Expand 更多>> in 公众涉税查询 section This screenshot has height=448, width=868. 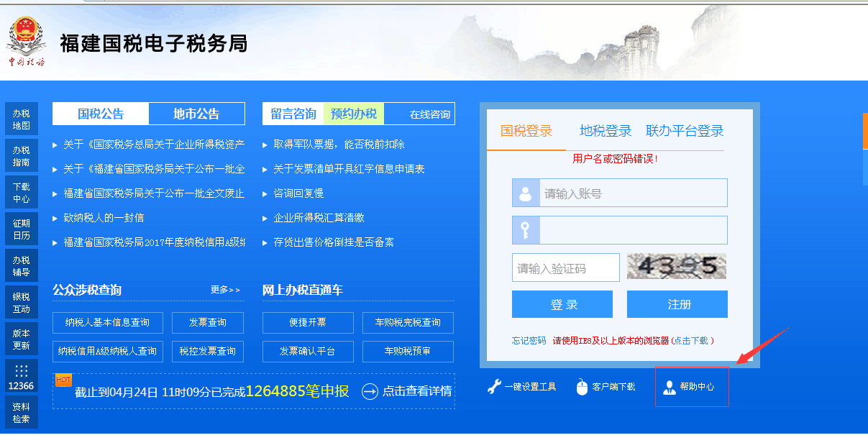(x=225, y=290)
